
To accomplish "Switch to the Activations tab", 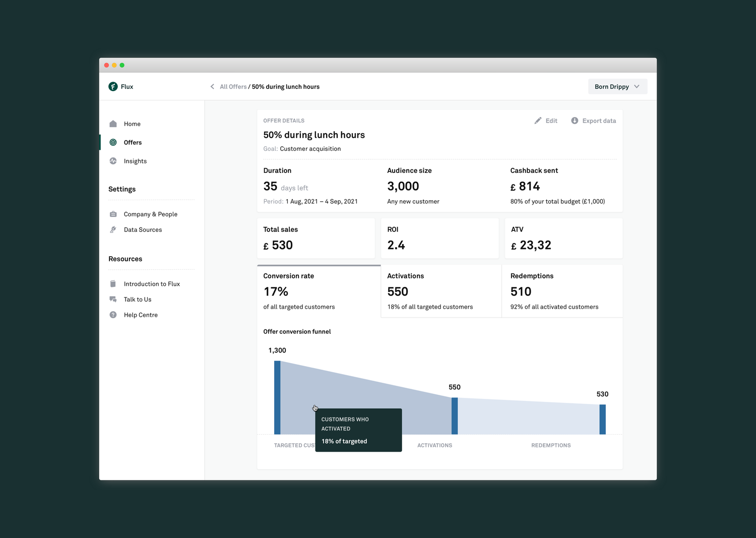I will pos(441,291).
